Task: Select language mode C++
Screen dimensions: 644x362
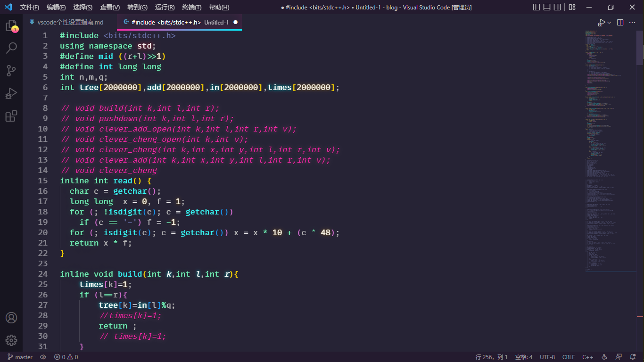Action: (588, 357)
